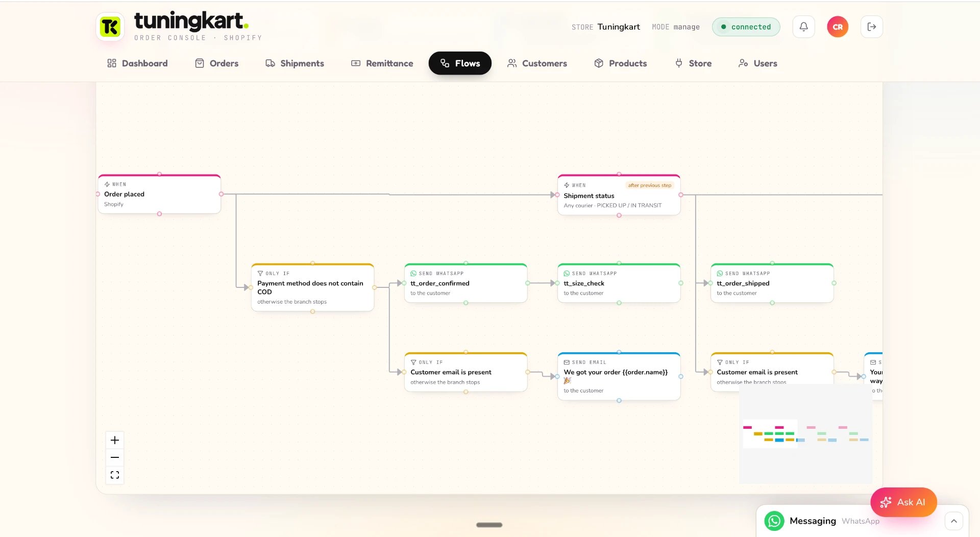Select the Payment method does not contain COD node

pyautogui.click(x=312, y=287)
